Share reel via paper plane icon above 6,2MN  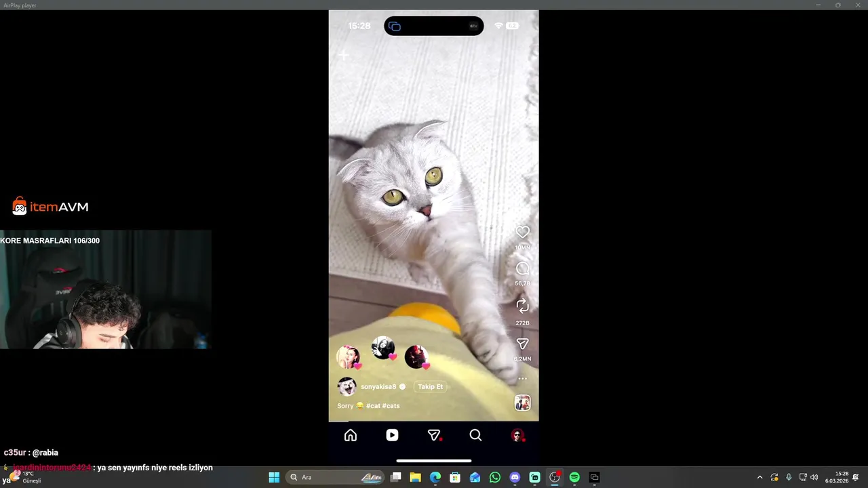pyautogui.click(x=522, y=344)
